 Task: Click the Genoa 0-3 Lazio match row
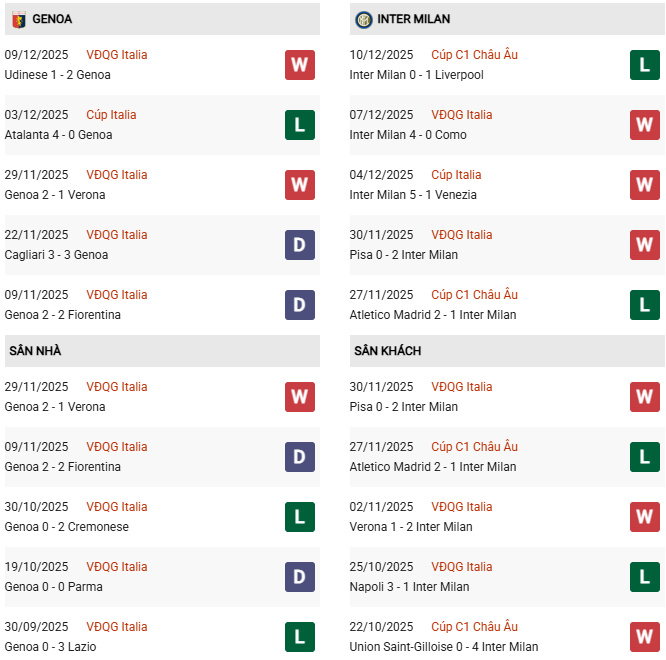[50, 647]
